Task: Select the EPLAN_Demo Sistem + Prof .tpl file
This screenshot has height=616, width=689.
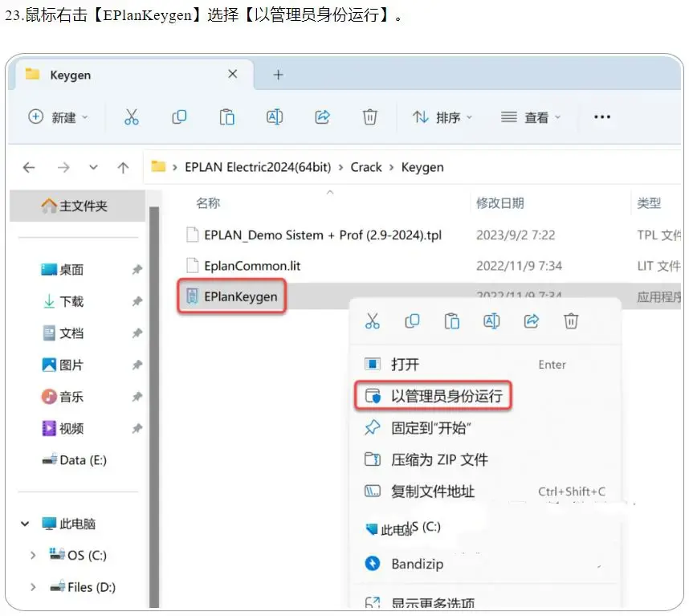Action: [323, 235]
